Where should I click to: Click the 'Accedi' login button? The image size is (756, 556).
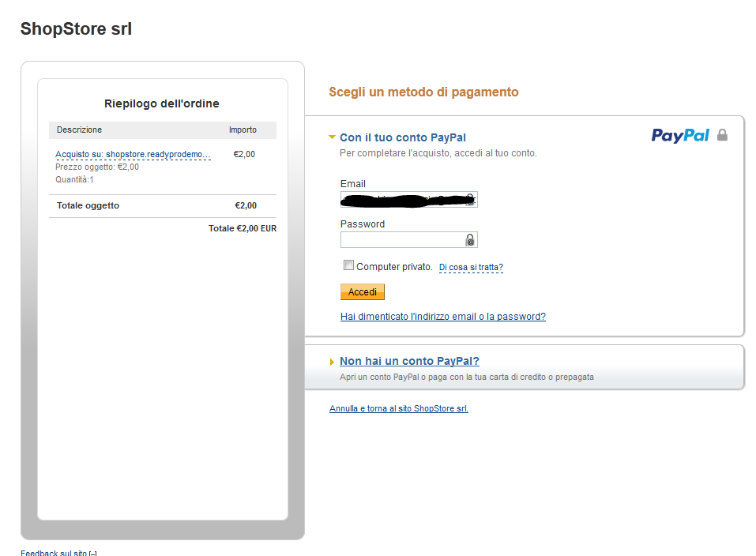click(363, 292)
